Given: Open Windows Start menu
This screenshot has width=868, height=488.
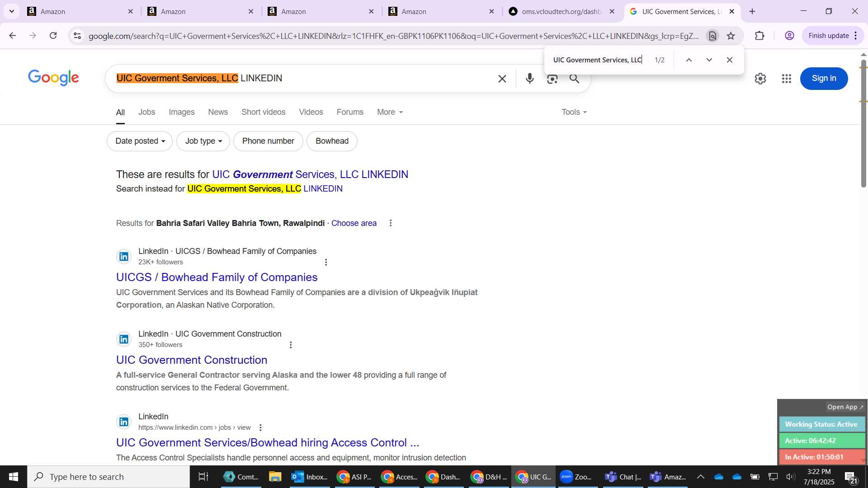Looking at the screenshot, I should click(14, 477).
